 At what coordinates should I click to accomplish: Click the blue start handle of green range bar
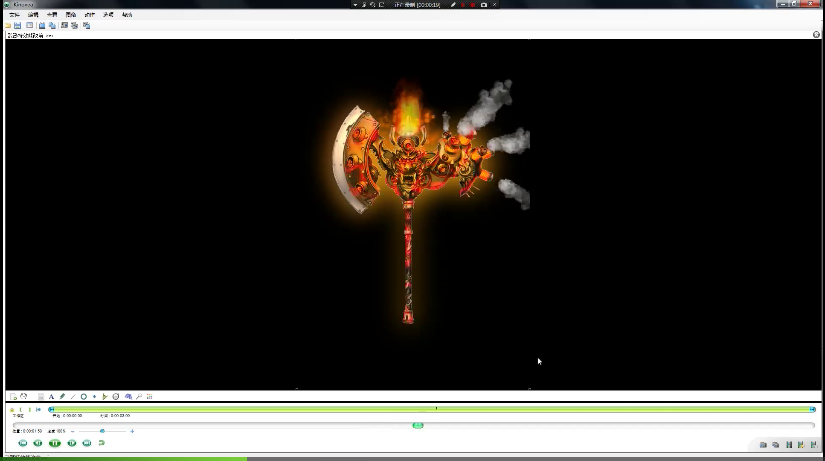pos(51,409)
